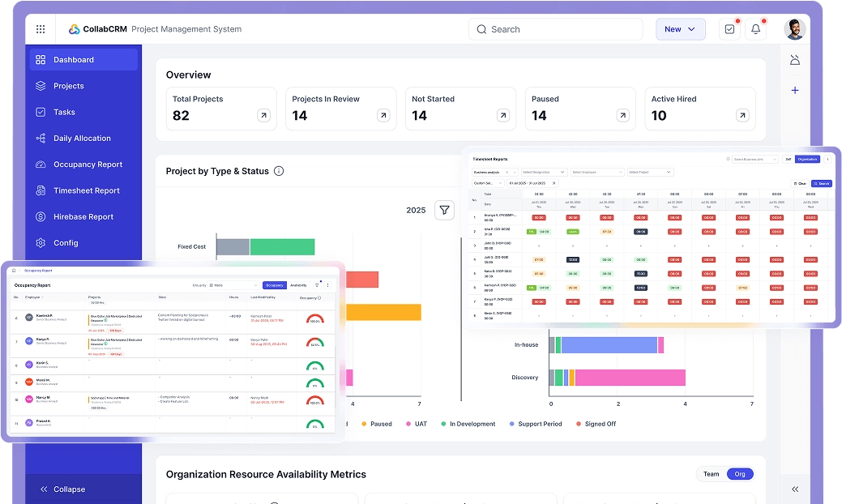Select the Team tab for availability metrics
The image size is (842, 504).
tap(713, 474)
